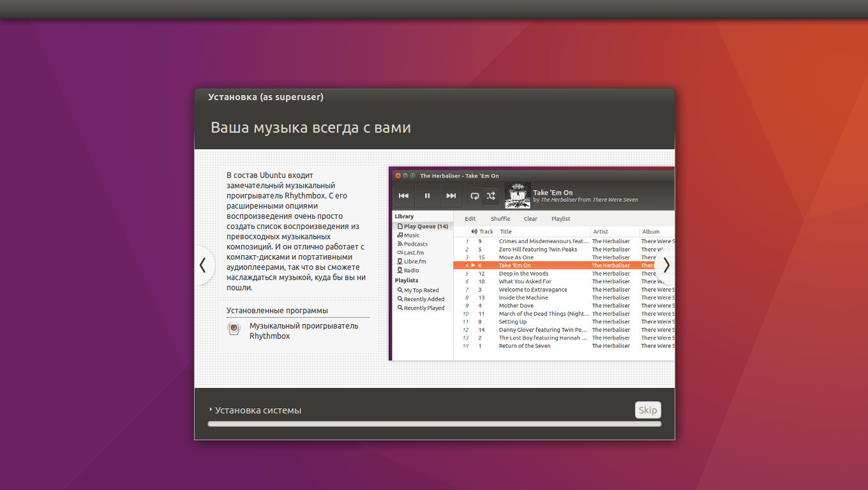
Task: Select the Welcome to Extravagance track
Action: pos(564,290)
